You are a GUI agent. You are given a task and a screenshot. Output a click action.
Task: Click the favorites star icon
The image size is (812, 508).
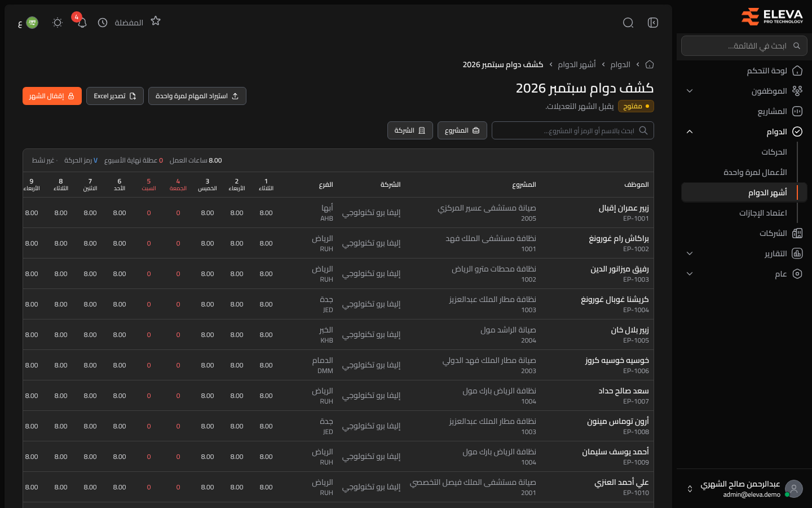156,21
